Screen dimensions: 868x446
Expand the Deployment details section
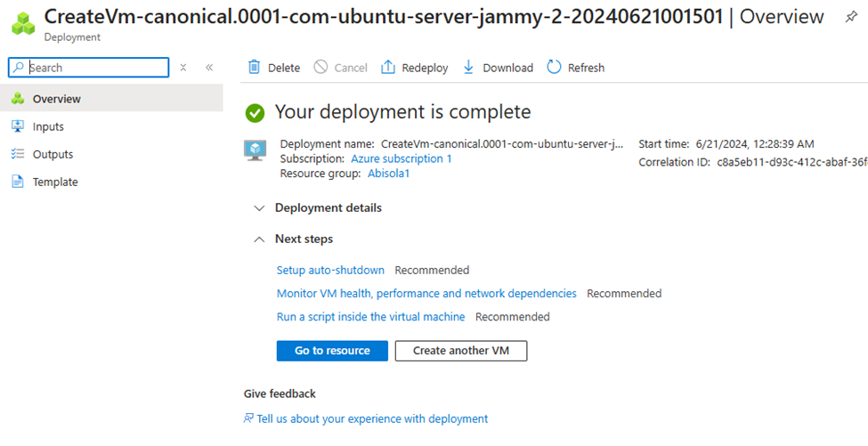[x=259, y=208]
